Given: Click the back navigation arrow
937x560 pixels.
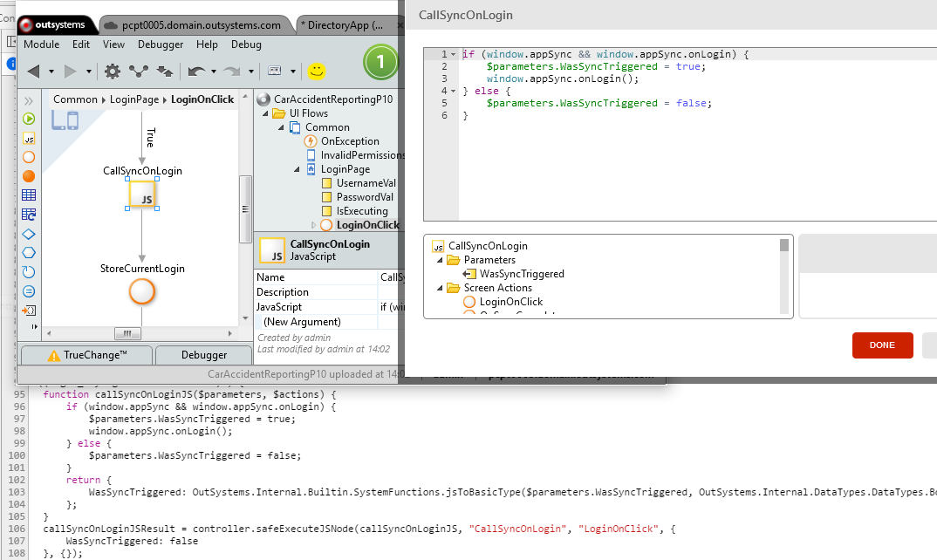Looking at the screenshot, I should [33, 72].
